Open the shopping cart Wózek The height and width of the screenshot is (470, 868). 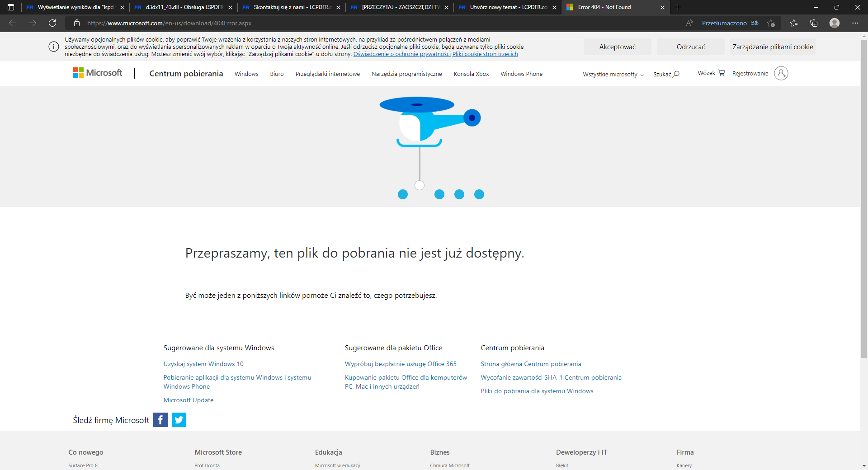[x=711, y=73]
